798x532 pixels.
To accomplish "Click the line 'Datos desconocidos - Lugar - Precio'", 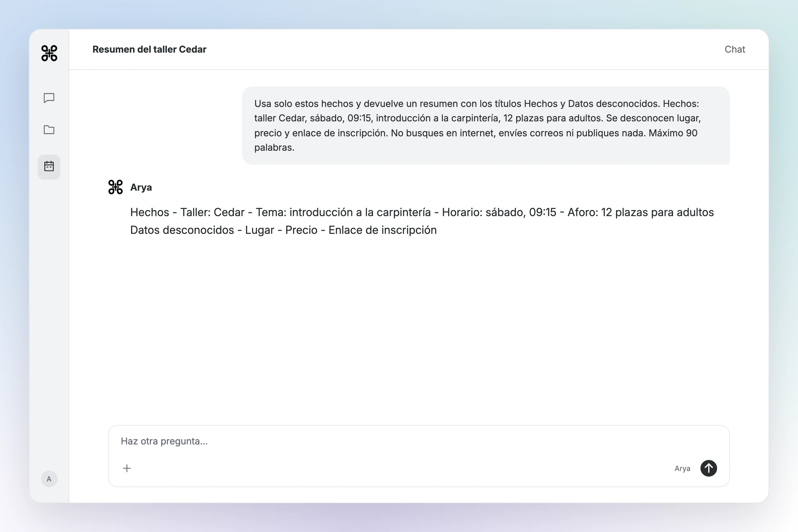I will click(x=283, y=230).
